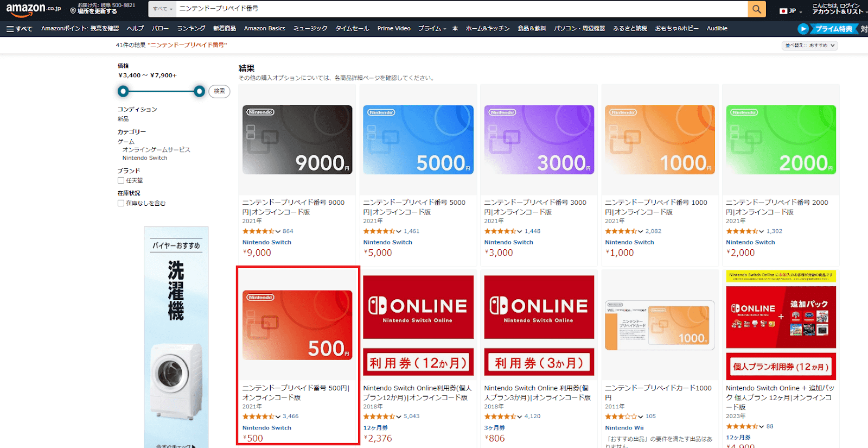Select the 新品 condition filter

point(123,119)
